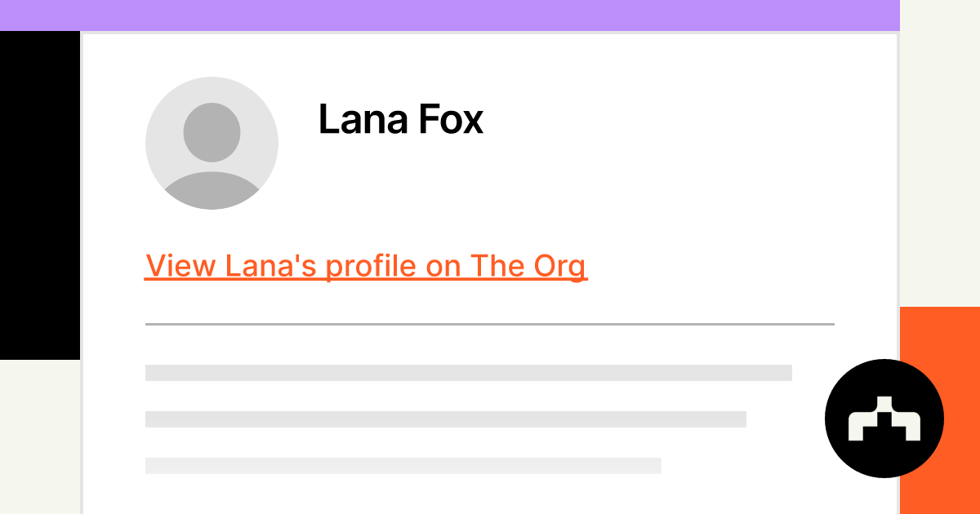Click the head circle of the avatar silhouette
Screen dimensions: 980x514
point(212,132)
